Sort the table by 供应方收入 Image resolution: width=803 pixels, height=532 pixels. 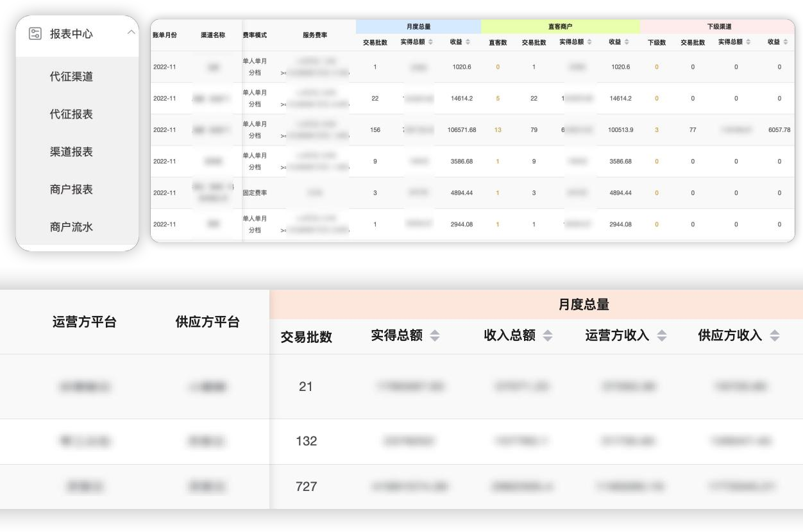click(x=774, y=335)
